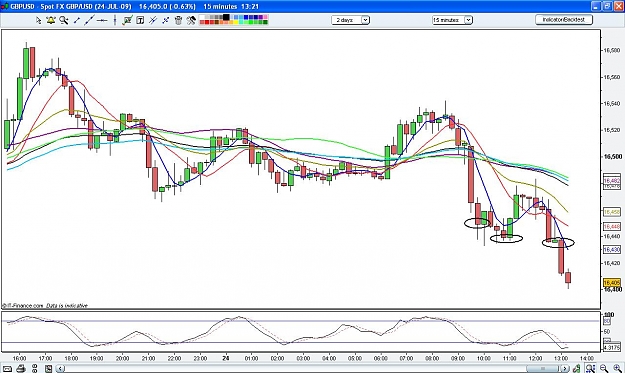Click the 16,448 red moving average label
This screenshot has height=373, width=625.
612,226
